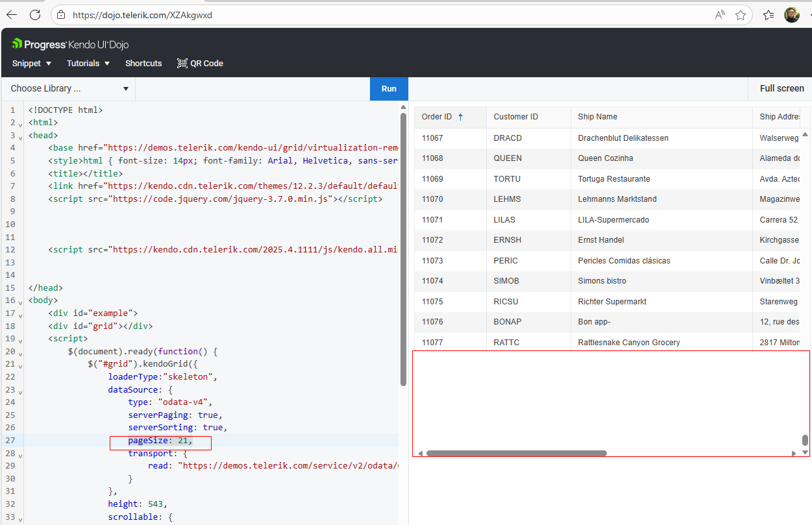Collapse the code fold at line 16
The height and width of the screenshot is (525, 812).
(x=21, y=302)
